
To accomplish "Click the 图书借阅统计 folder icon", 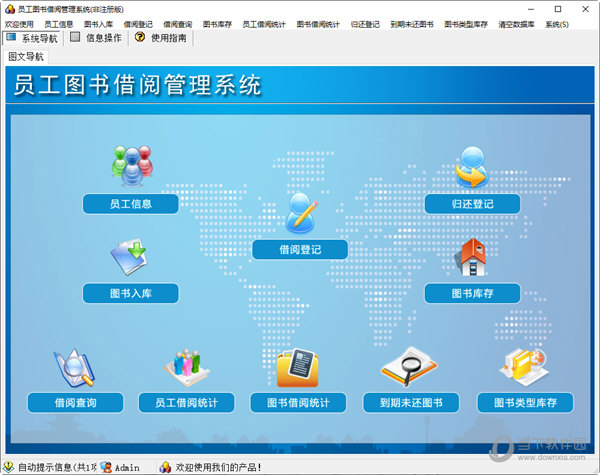I will tap(298, 367).
